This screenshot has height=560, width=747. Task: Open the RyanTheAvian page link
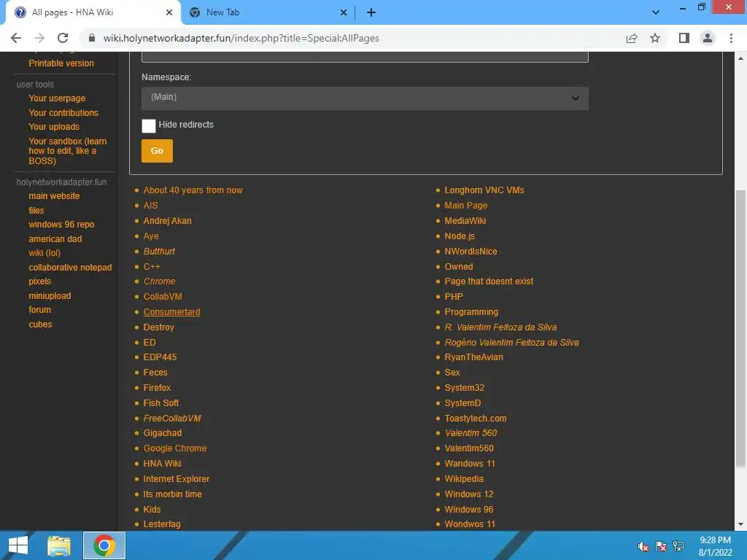coord(473,357)
